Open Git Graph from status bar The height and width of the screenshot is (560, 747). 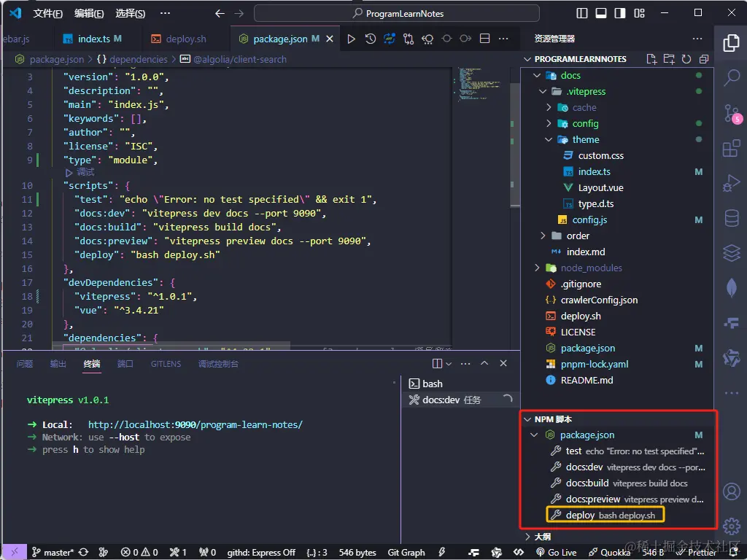(x=406, y=553)
